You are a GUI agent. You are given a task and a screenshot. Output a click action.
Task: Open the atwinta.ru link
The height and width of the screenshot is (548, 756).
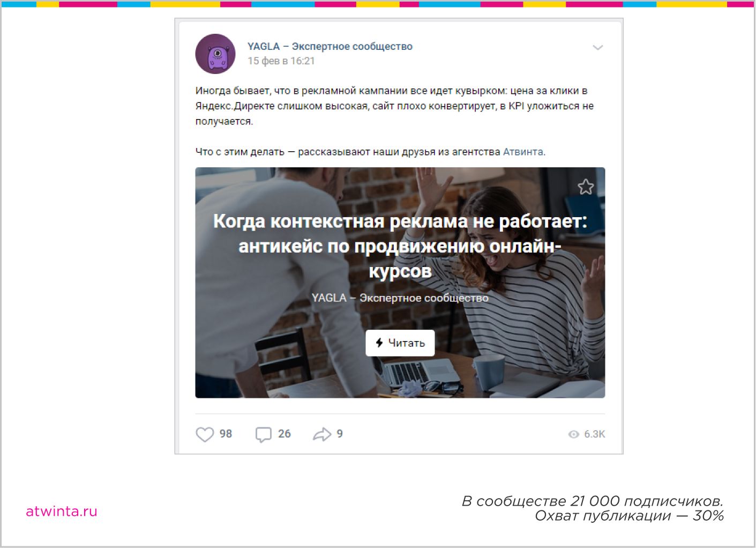(x=62, y=512)
